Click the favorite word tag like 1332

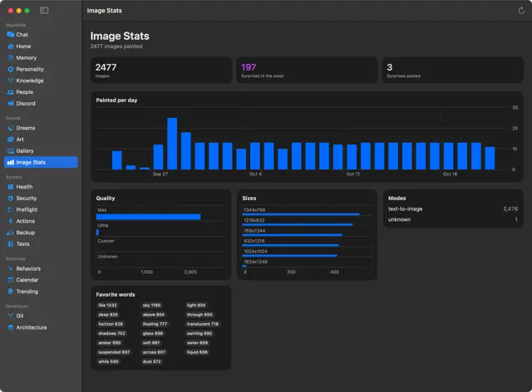tap(107, 305)
